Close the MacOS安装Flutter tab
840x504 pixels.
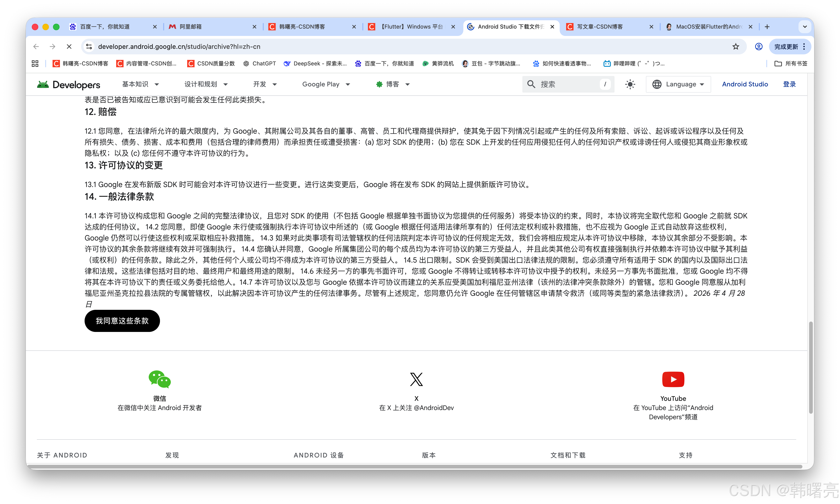(751, 27)
